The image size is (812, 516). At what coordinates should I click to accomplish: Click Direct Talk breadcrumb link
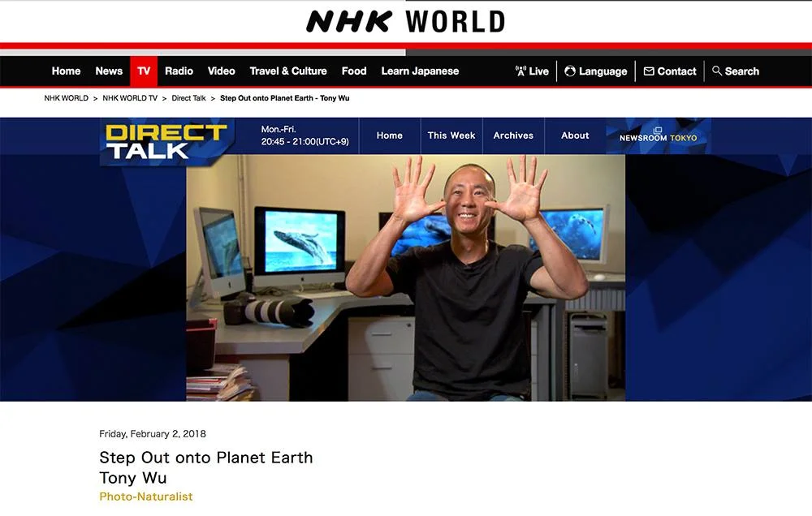tap(188, 98)
